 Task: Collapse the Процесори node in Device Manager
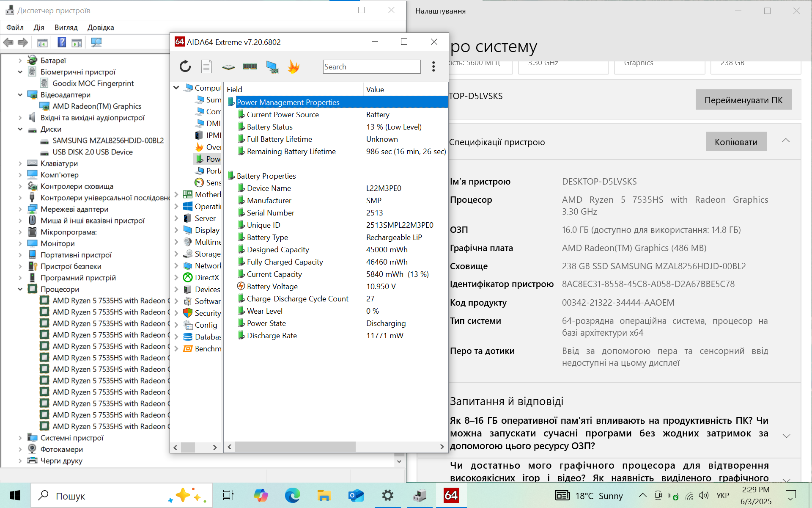[x=20, y=289]
